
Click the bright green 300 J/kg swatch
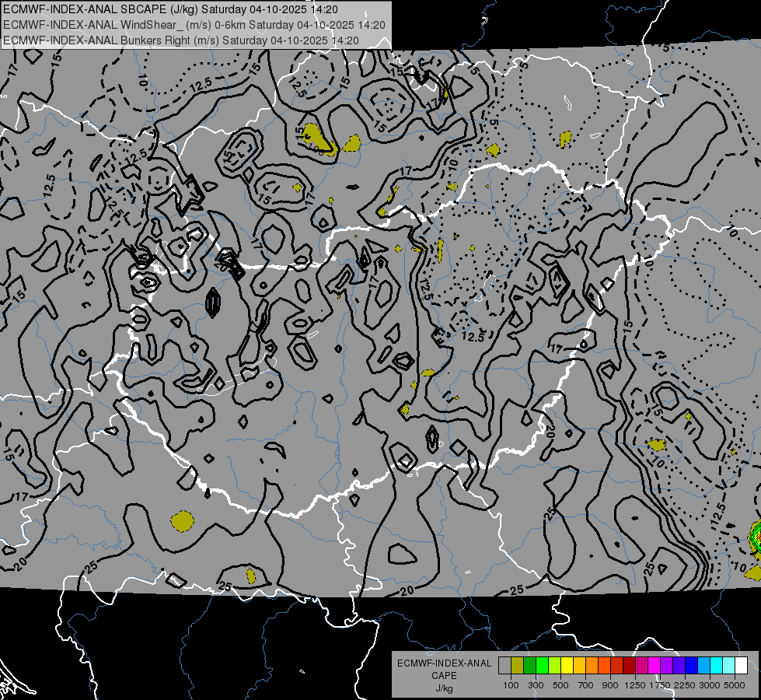tap(542, 665)
